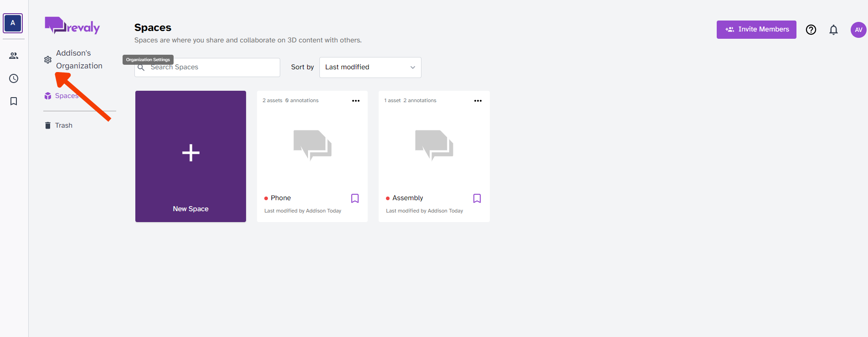
Task: Open the help question mark icon
Action: tap(811, 30)
